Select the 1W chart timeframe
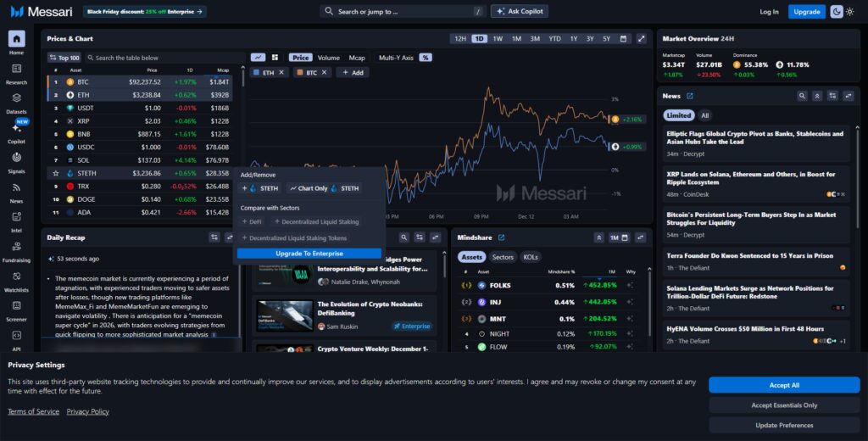 (x=498, y=39)
